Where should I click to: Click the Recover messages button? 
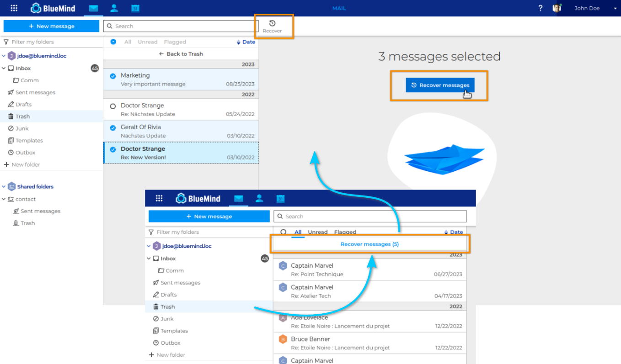pyautogui.click(x=440, y=85)
